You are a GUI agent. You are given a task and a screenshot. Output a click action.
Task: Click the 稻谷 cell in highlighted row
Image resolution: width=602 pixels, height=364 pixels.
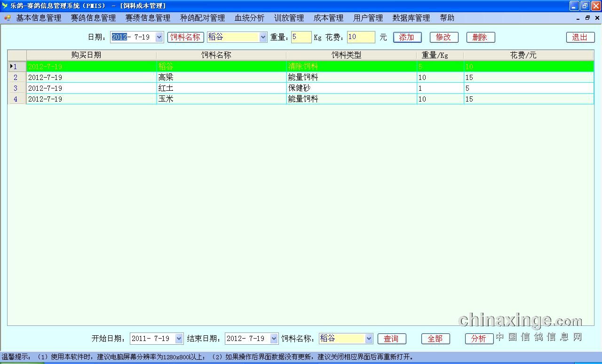221,66
